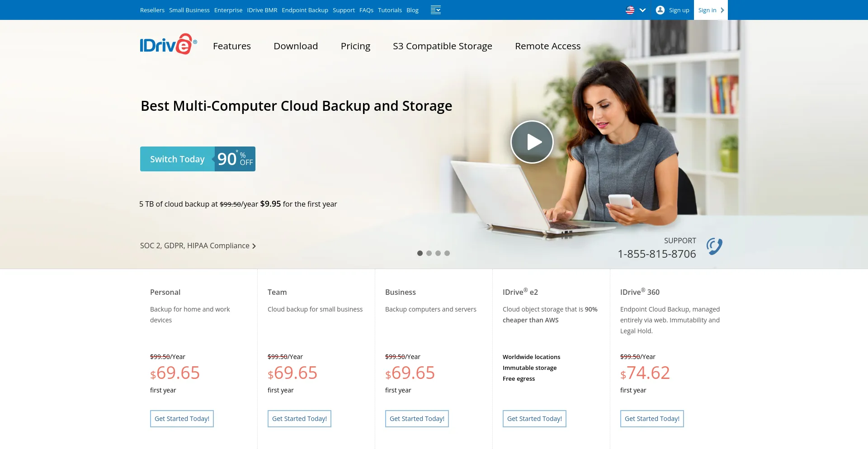Open FAQs link
This screenshot has width=868, height=449.
(x=366, y=10)
